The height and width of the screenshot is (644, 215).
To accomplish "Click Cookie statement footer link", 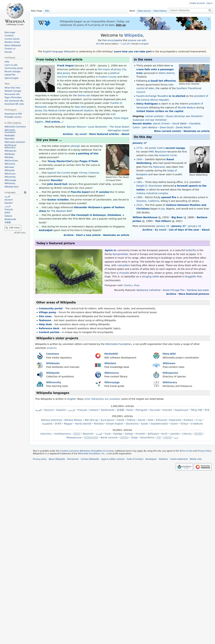I will 179,459.
